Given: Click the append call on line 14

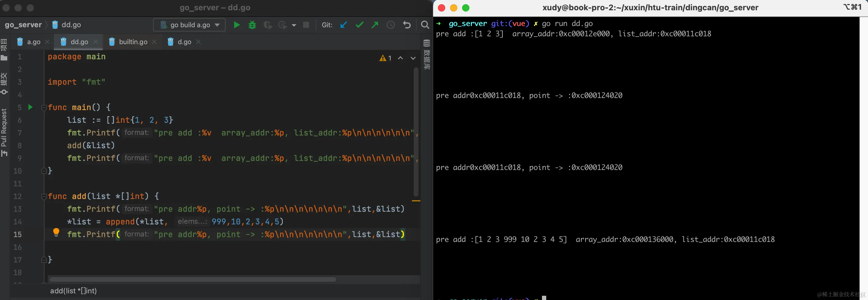Looking at the screenshot, I should point(175,221).
